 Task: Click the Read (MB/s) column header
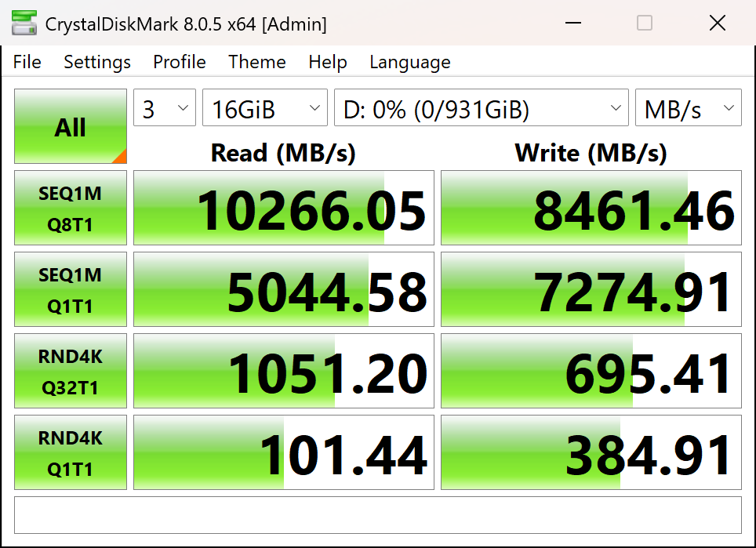coord(284,153)
